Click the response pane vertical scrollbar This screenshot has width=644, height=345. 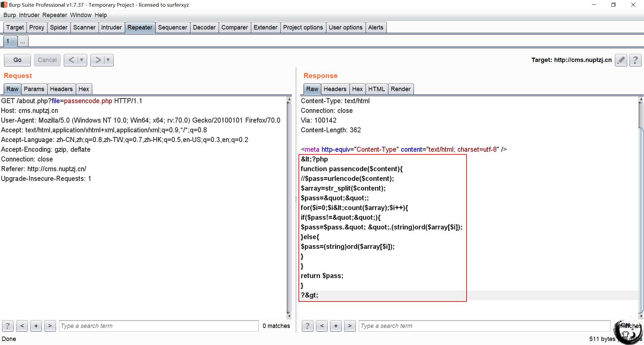tap(641, 221)
